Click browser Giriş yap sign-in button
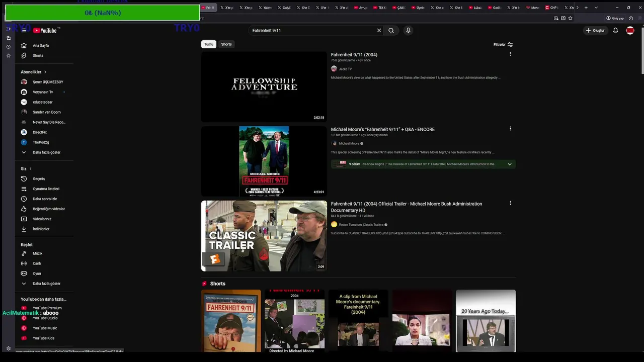Screen dimensions: 644x362 click(x=615, y=18)
